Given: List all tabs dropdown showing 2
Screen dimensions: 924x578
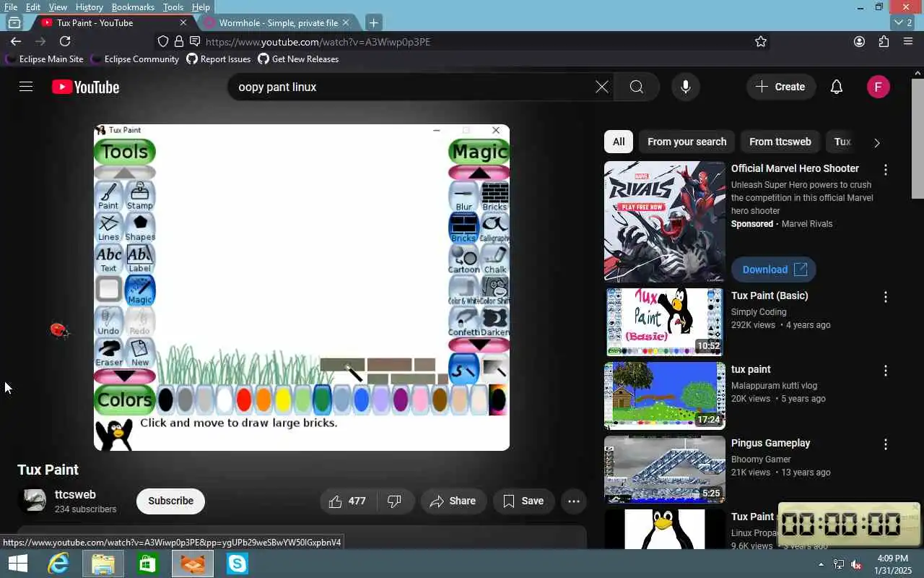Looking at the screenshot, I should tap(903, 22).
